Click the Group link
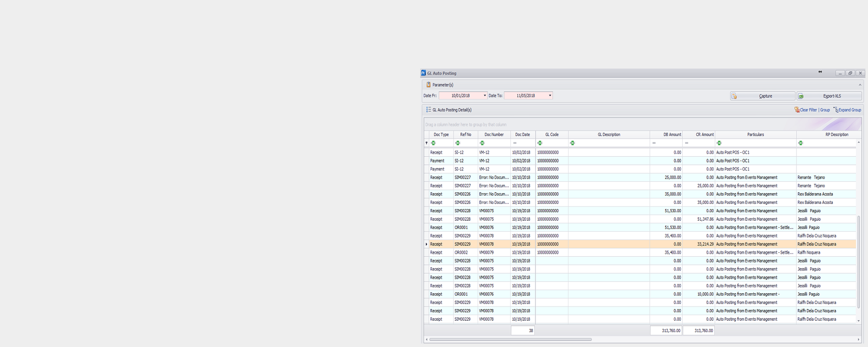This screenshot has height=347, width=868. pos(825,110)
